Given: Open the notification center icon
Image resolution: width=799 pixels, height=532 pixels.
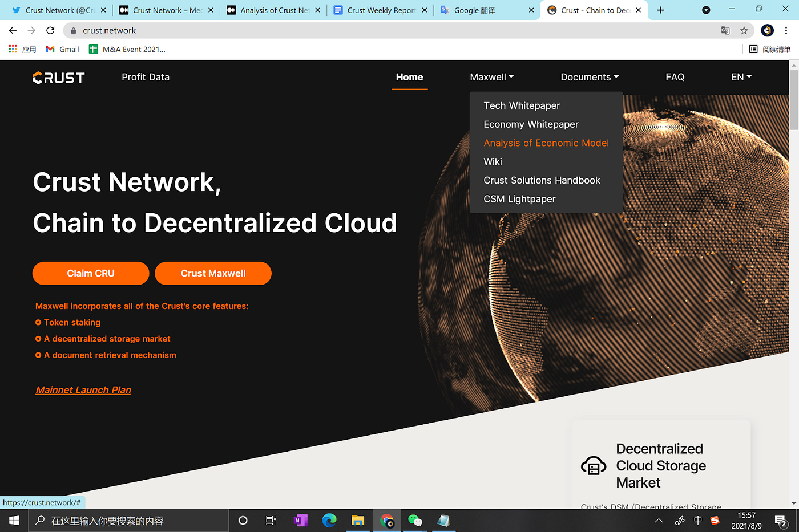Looking at the screenshot, I should pyautogui.click(x=781, y=521).
